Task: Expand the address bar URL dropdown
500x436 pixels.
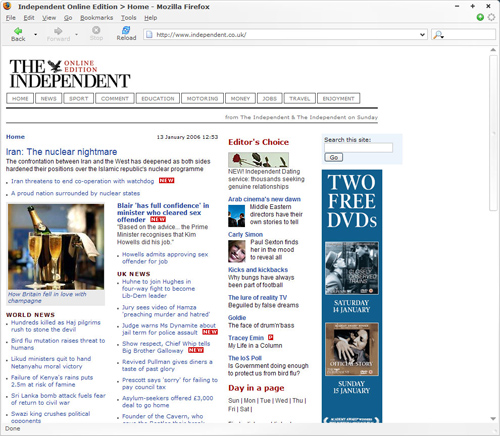Action: (422, 35)
